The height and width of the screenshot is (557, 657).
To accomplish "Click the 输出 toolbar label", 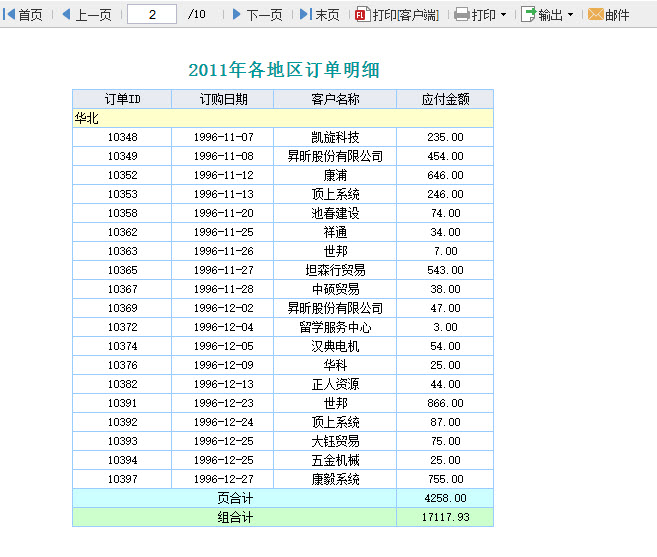I will tap(551, 15).
